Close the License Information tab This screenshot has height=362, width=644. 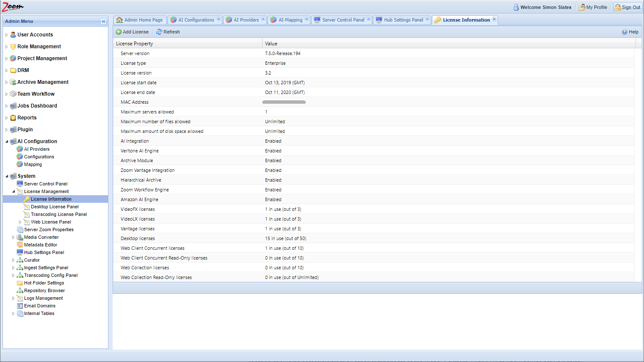point(494,19)
